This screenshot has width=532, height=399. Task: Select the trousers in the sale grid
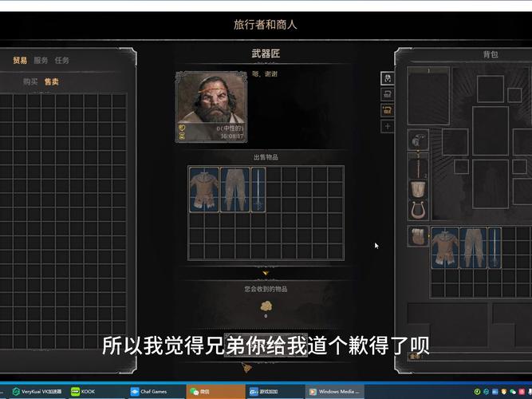click(234, 189)
